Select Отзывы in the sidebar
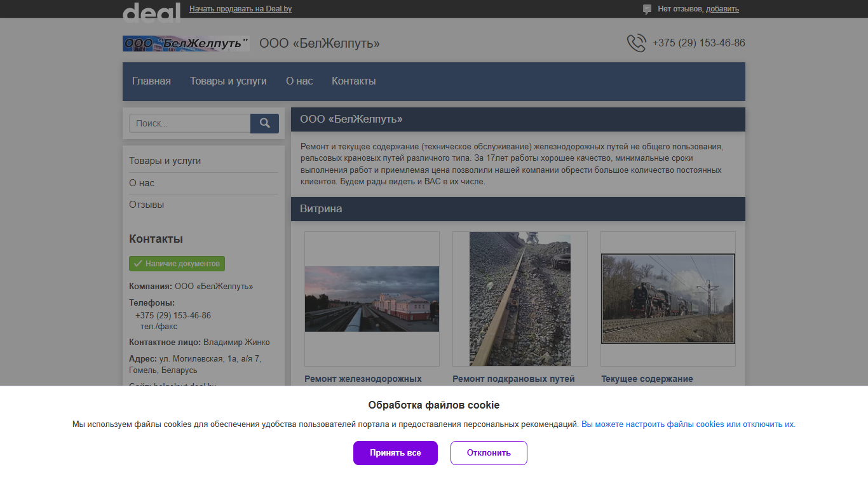The width and height of the screenshot is (868, 488). [147, 205]
